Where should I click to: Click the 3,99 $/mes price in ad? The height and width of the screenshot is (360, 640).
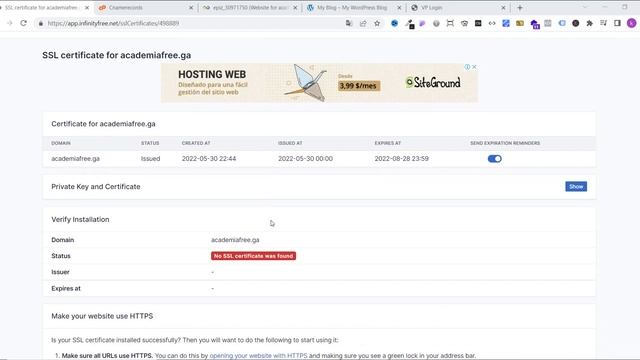(359, 86)
